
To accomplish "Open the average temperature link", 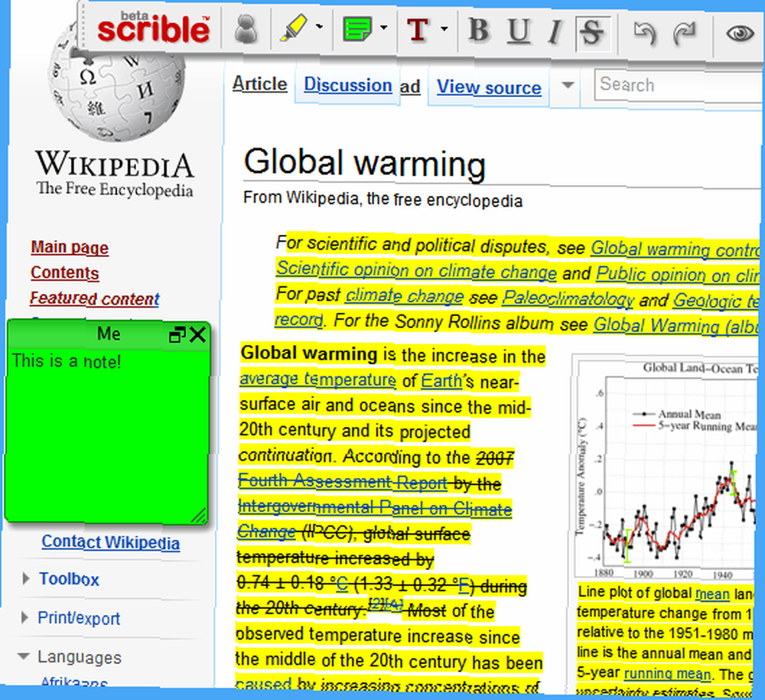I will click(x=317, y=379).
